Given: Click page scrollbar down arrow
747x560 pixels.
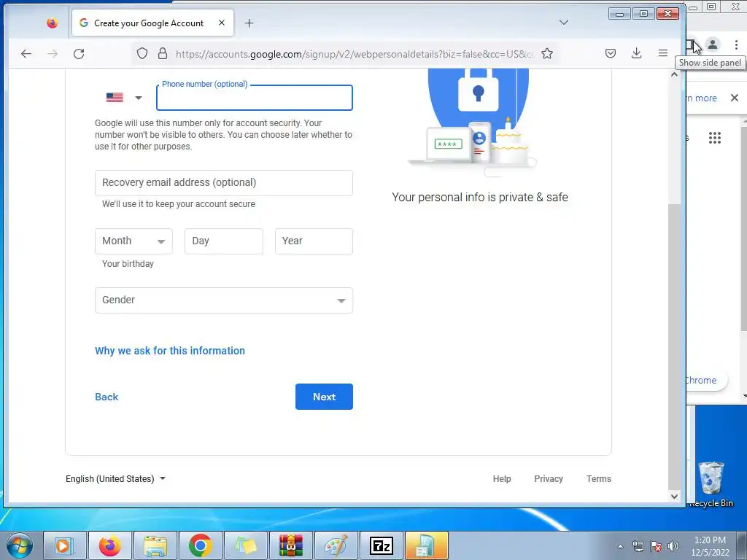Looking at the screenshot, I should [x=674, y=496].
